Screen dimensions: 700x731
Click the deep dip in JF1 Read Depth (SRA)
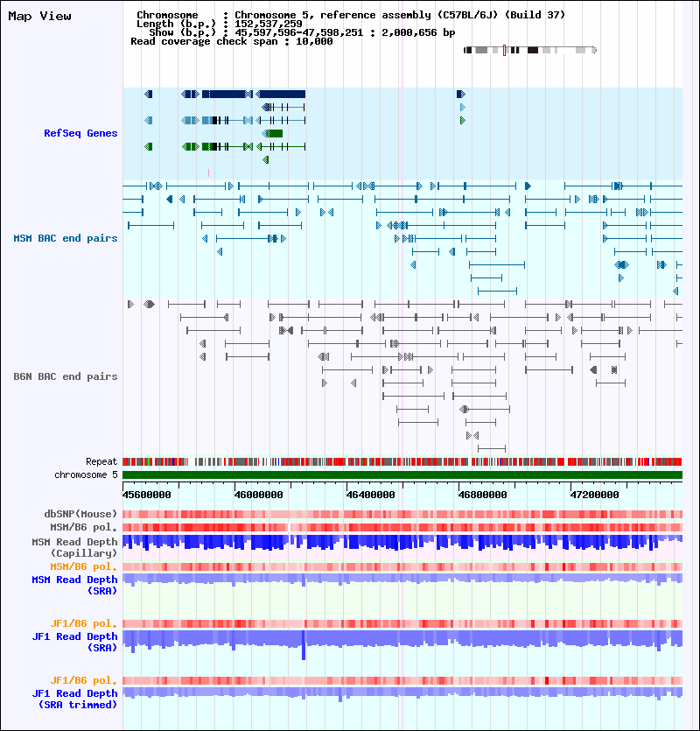[304, 646]
